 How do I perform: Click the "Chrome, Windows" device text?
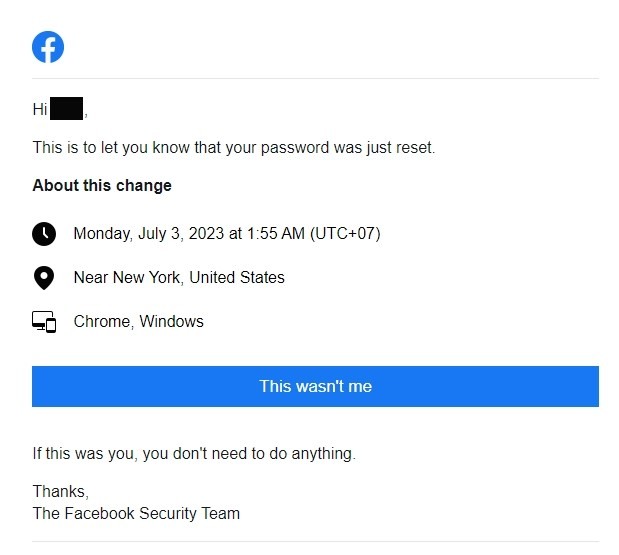coord(139,321)
